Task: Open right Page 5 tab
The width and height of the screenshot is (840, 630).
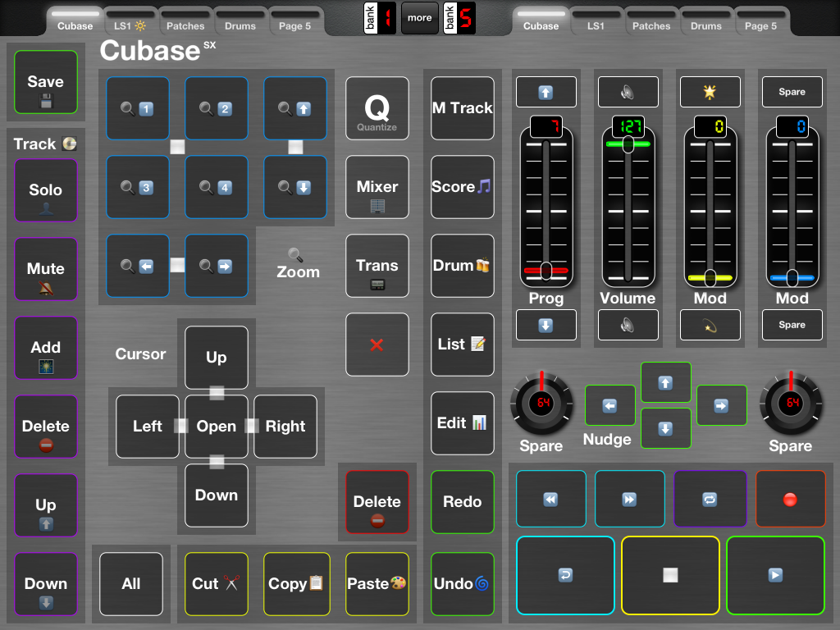Action: point(760,21)
